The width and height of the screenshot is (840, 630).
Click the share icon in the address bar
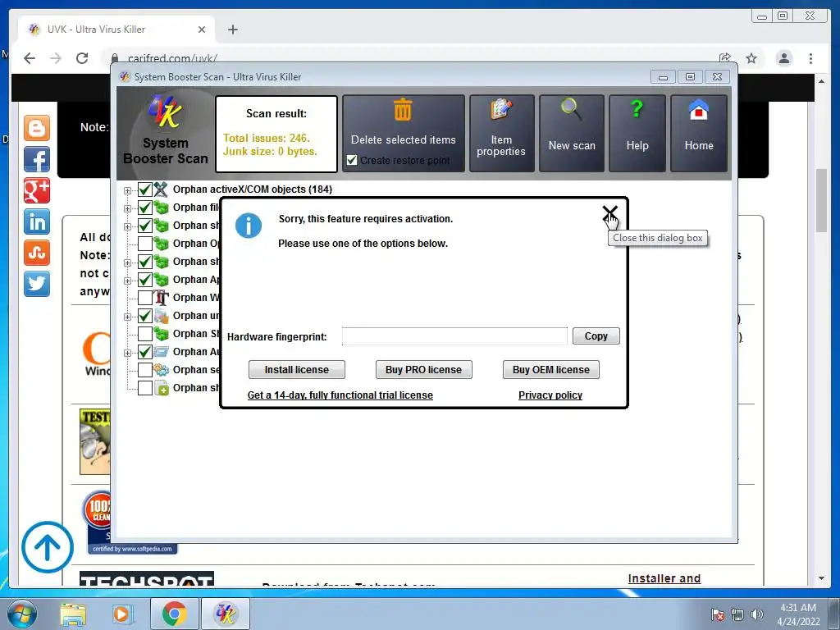(725, 58)
